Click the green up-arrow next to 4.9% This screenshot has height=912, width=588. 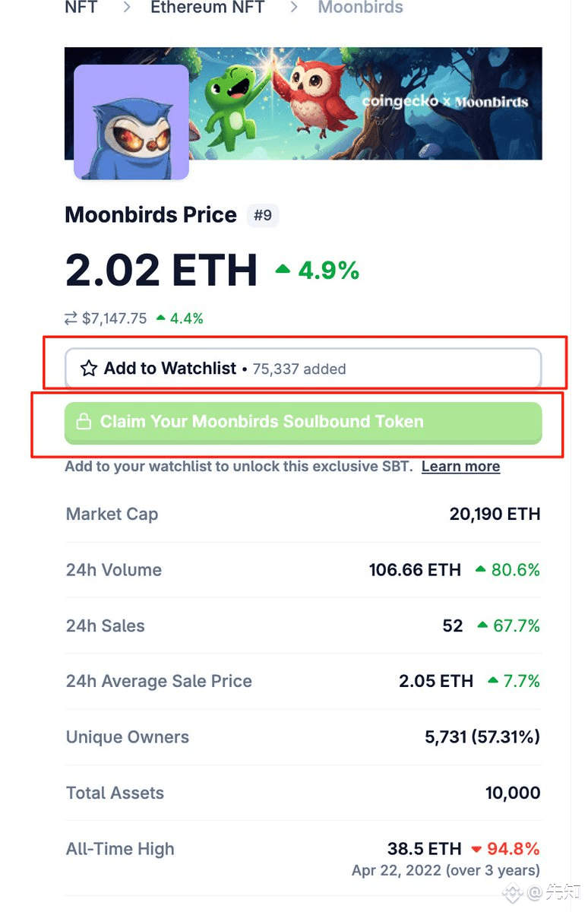[x=283, y=271]
